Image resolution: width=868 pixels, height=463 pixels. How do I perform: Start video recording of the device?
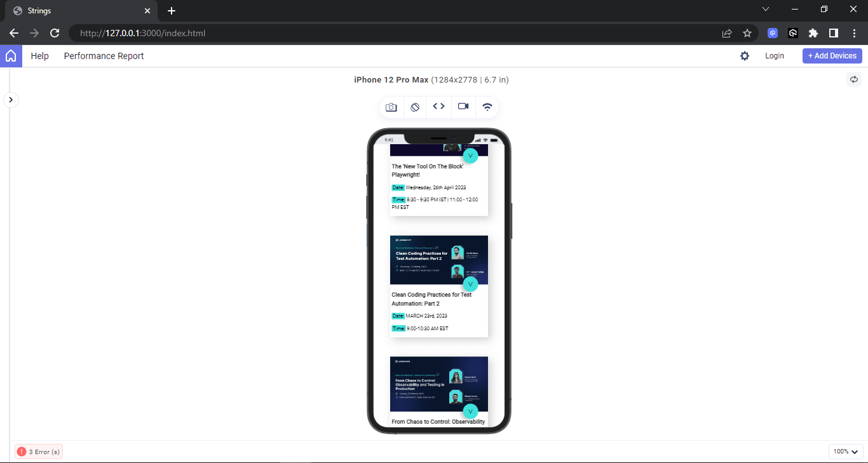463,107
